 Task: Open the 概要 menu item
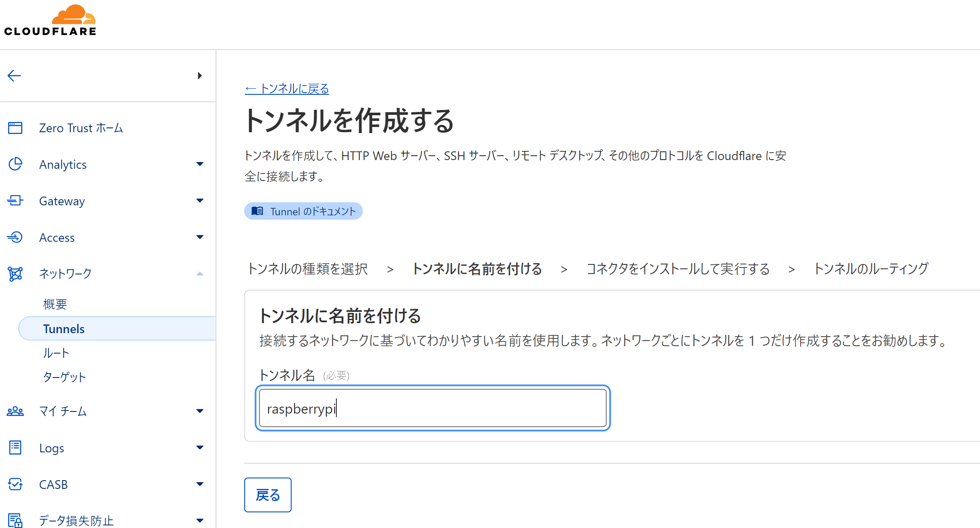click(x=54, y=304)
